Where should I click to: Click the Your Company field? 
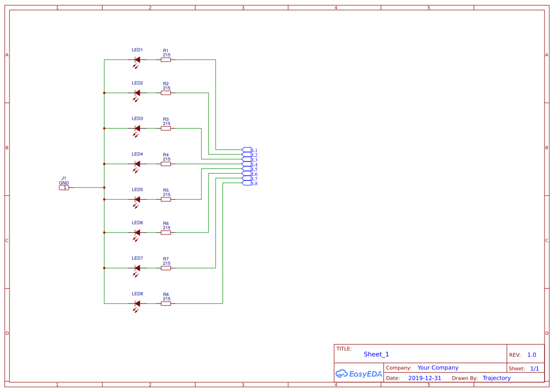pyautogui.click(x=437, y=367)
